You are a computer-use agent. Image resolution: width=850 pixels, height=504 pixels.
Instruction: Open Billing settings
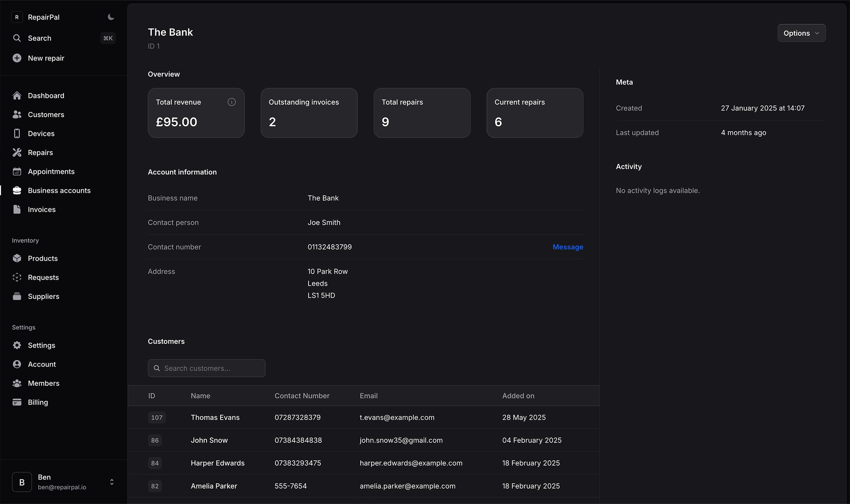38,402
